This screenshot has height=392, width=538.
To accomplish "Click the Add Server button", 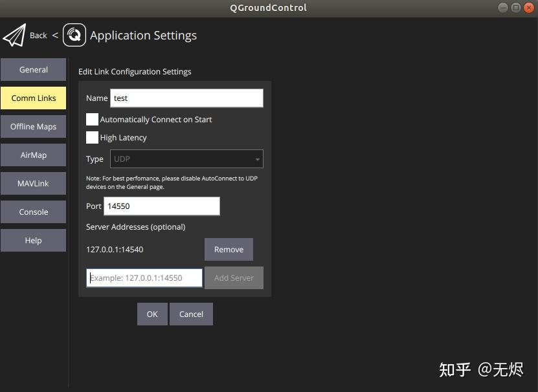I will 233,278.
